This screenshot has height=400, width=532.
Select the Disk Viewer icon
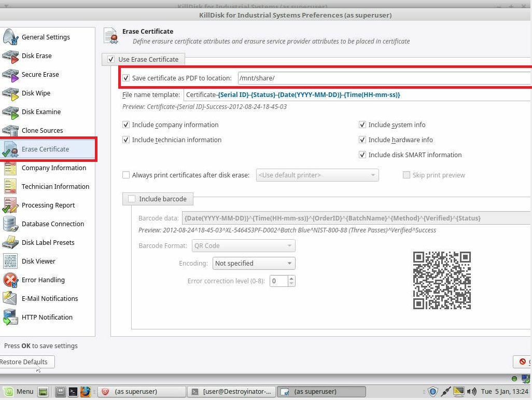[10, 261]
